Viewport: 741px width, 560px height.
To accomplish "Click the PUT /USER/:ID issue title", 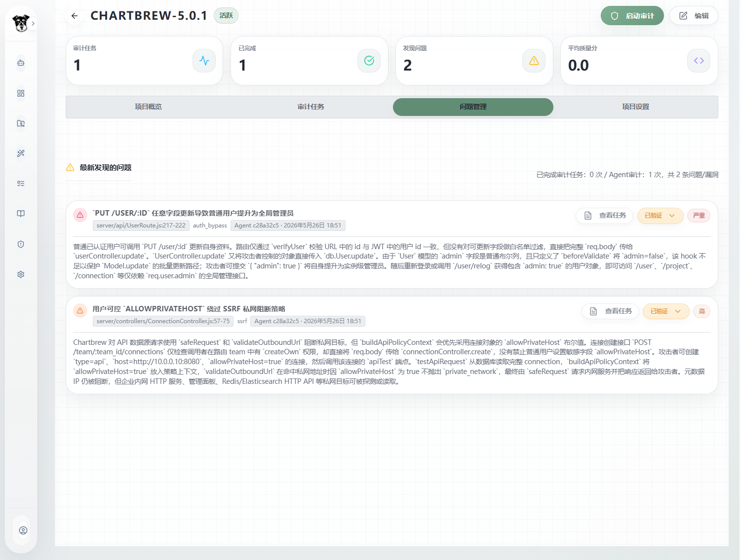I will point(193,213).
